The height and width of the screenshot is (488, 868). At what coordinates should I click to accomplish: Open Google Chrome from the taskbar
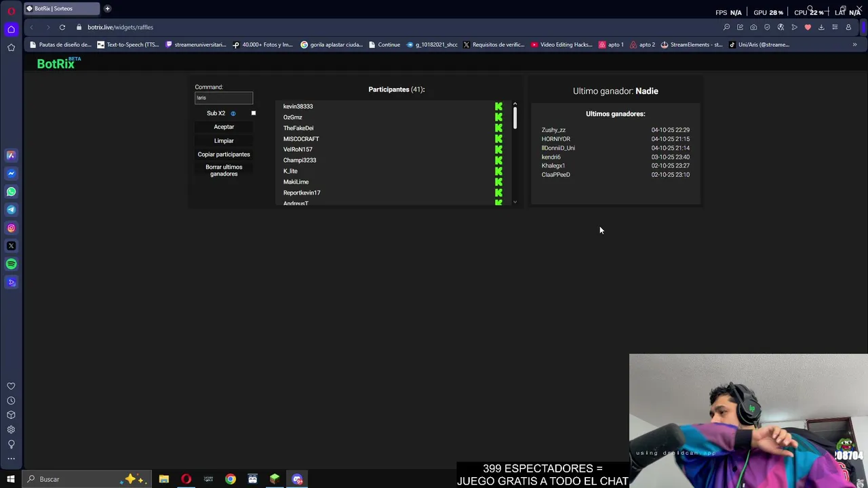pyautogui.click(x=231, y=479)
